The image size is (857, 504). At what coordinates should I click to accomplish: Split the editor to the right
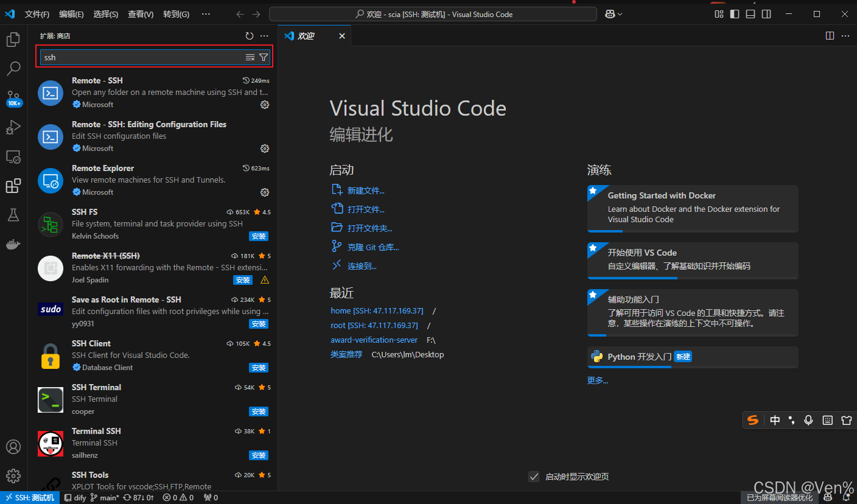830,36
